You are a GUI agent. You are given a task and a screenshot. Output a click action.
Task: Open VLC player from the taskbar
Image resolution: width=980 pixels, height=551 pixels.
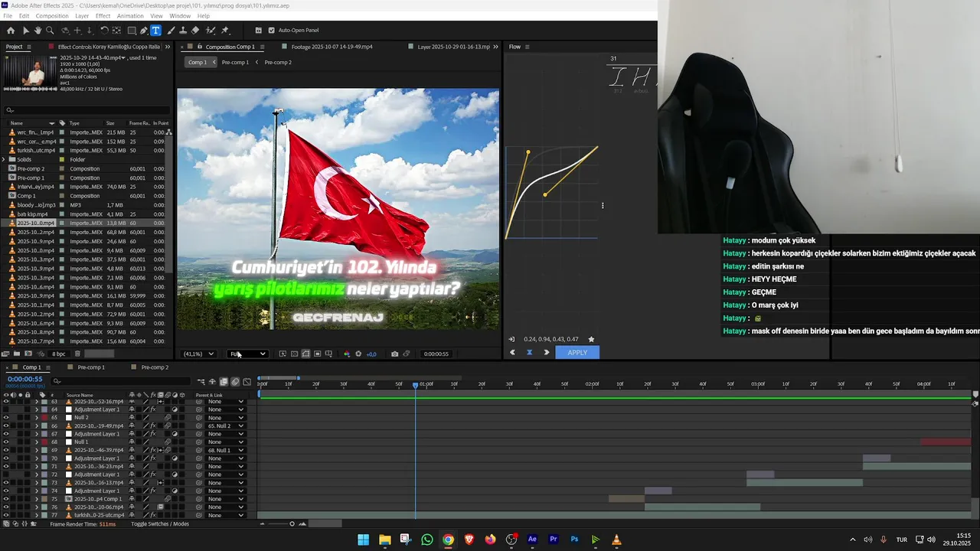coord(616,540)
